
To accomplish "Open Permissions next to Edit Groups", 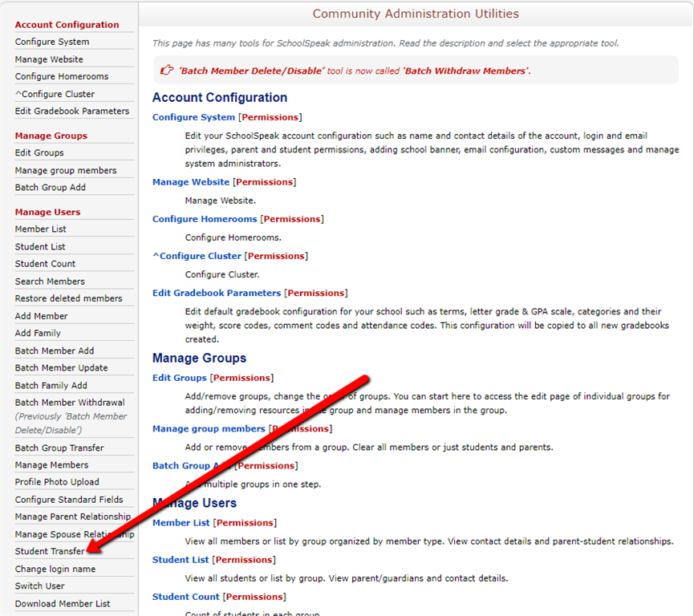I will (241, 378).
